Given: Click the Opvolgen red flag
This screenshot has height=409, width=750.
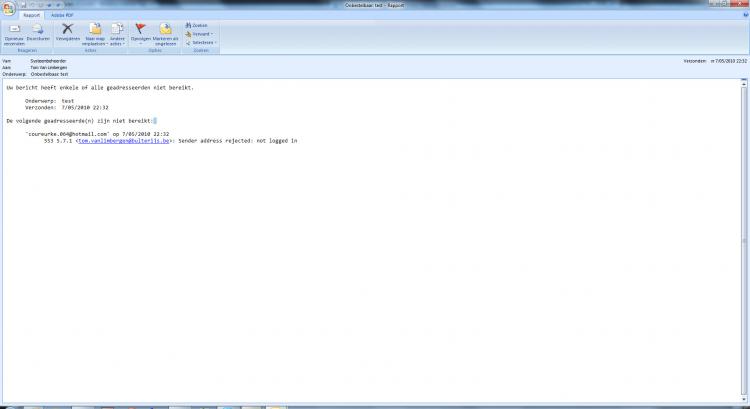Looking at the screenshot, I should (x=141, y=34).
